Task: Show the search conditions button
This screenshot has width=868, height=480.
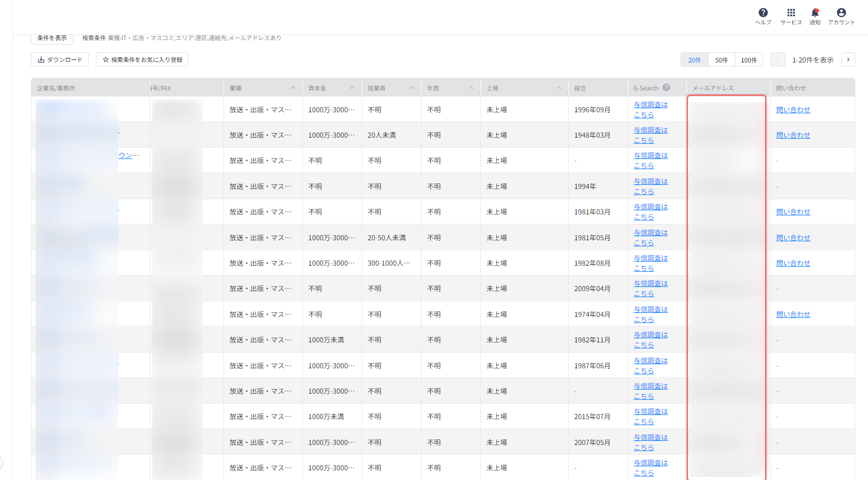Action: [52, 38]
